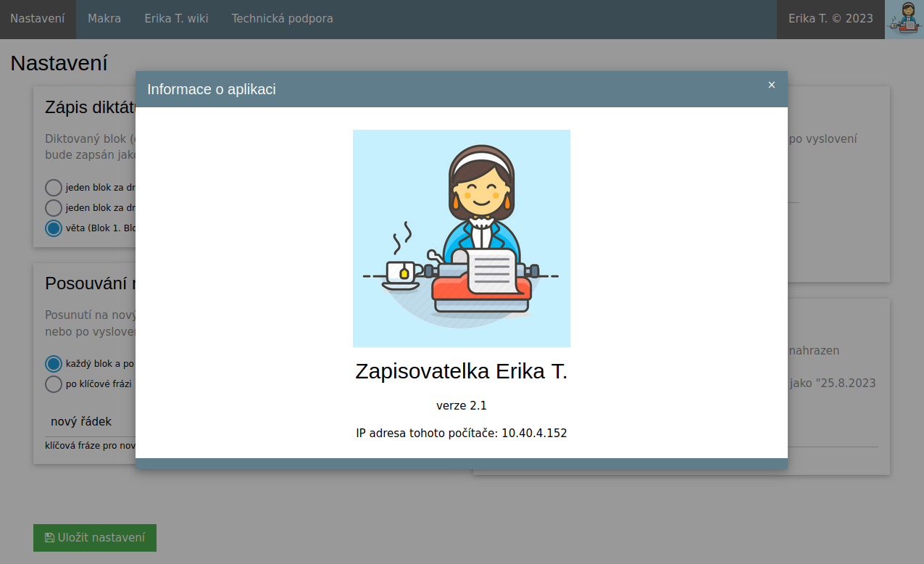Screen dimensions: 924x564
Task: Click the typist illustration in the dialog
Action: 461,239
